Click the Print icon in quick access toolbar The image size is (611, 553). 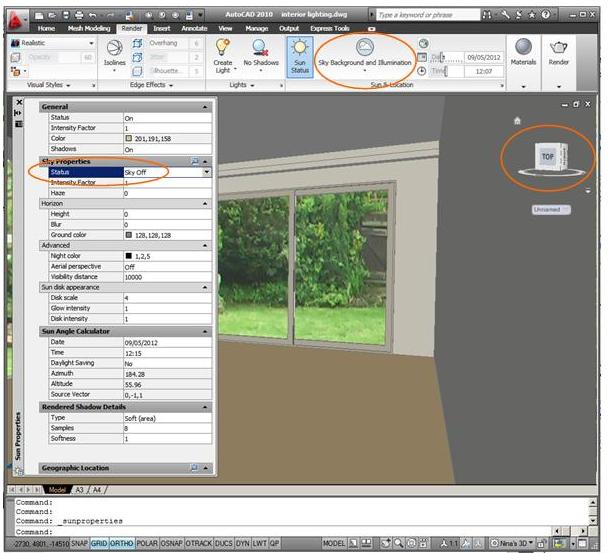pos(79,15)
